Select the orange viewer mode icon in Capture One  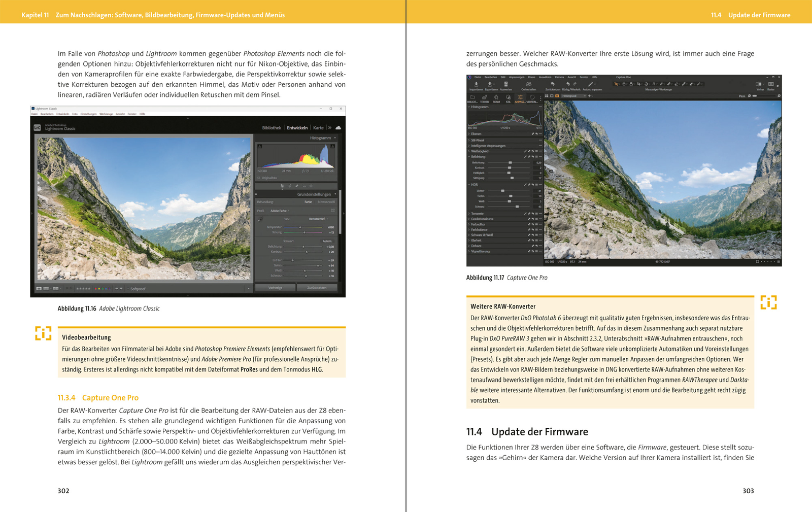557,96
